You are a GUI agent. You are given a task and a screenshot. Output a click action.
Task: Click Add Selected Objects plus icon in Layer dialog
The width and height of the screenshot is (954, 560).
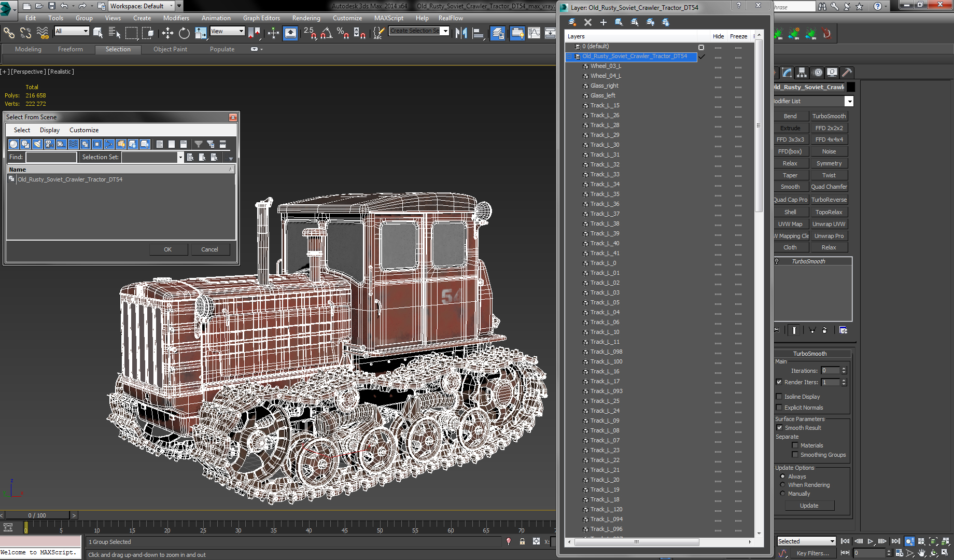[x=604, y=22]
